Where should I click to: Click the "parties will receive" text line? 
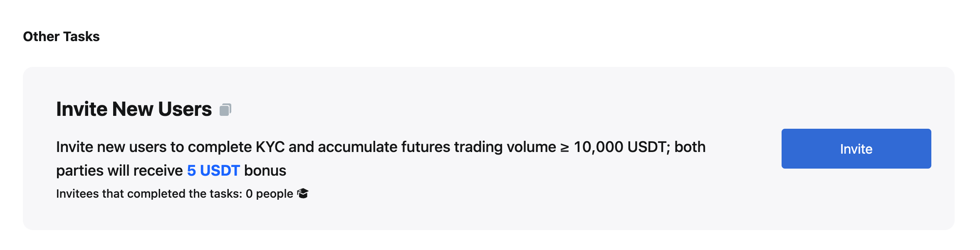(x=119, y=170)
